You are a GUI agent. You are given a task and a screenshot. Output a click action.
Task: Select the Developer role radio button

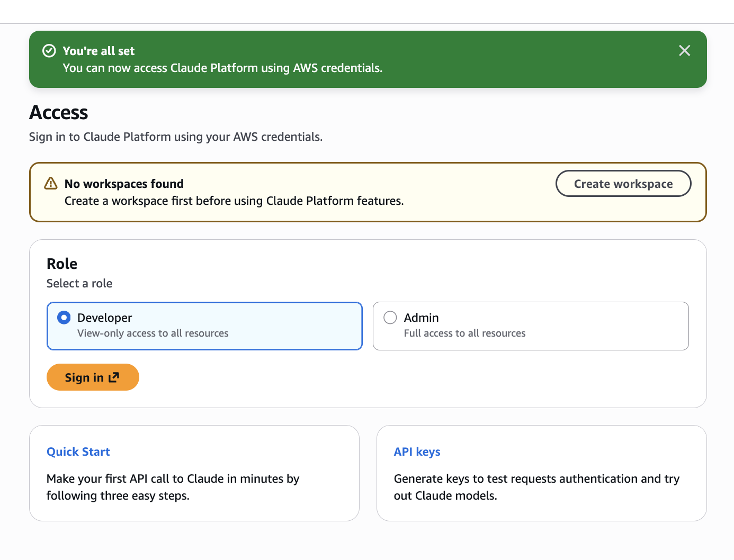point(64,318)
